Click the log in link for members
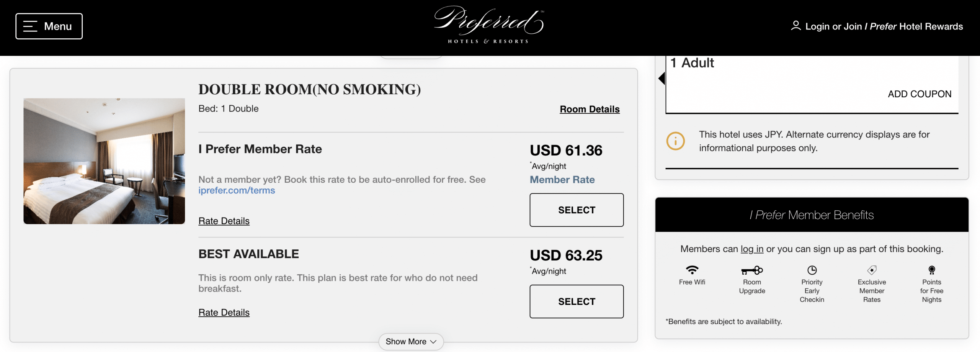Image resolution: width=980 pixels, height=352 pixels. [752, 249]
